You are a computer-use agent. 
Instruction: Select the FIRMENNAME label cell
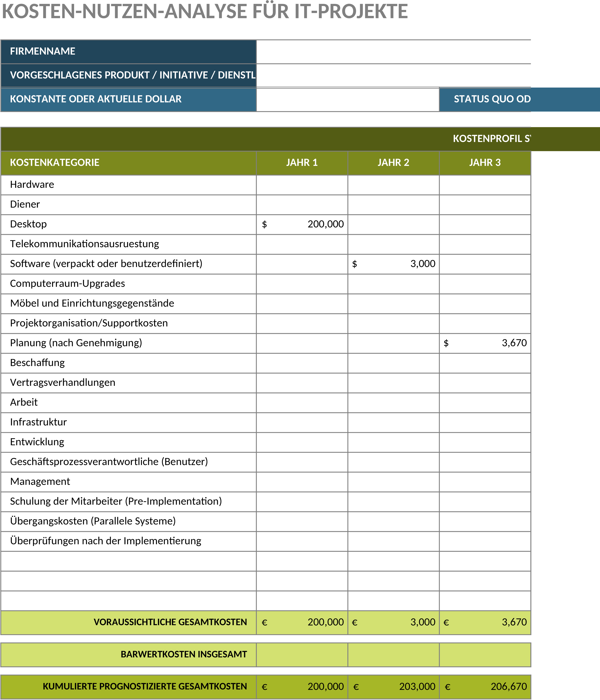(128, 52)
